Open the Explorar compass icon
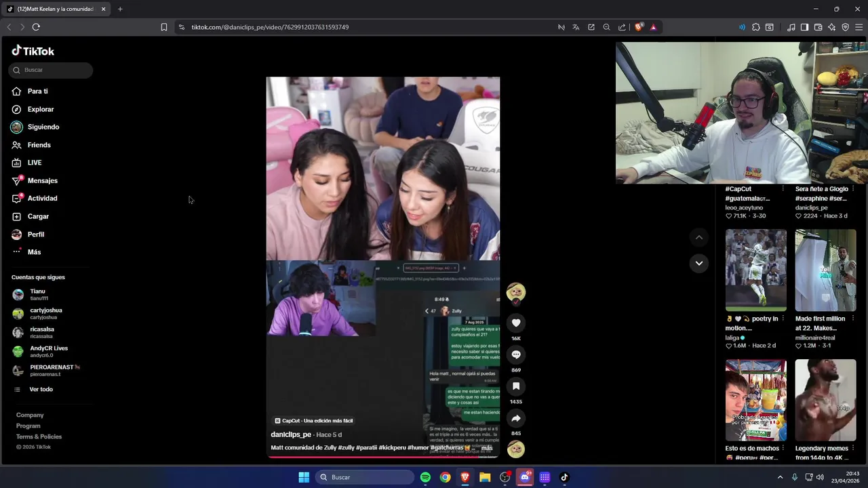Image resolution: width=868 pixels, height=488 pixels. (x=16, y=109)
